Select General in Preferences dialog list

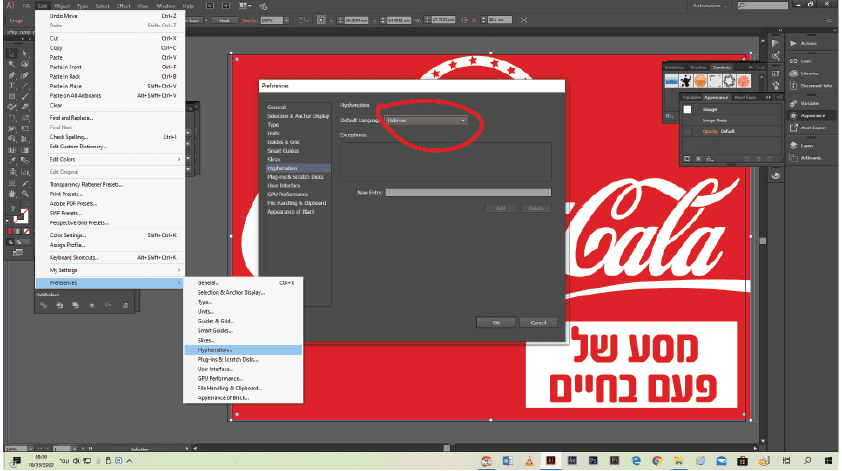[297, 107]
